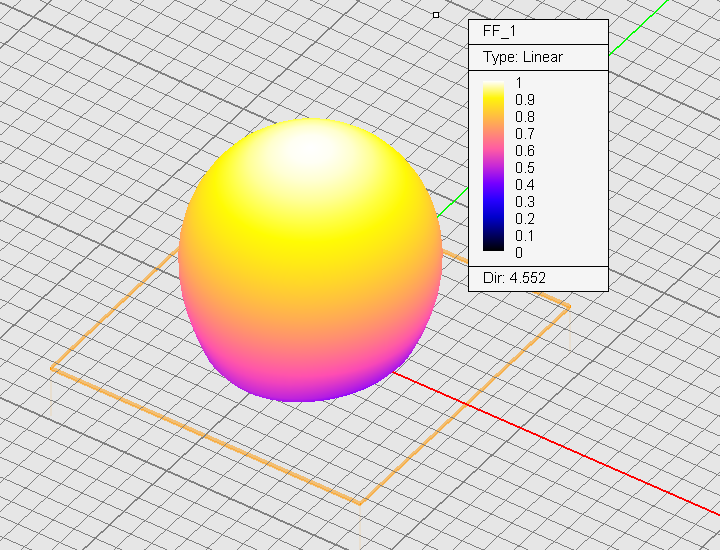Select the 0.9 scale label
The image size is (722, 551).
(524, 99)
